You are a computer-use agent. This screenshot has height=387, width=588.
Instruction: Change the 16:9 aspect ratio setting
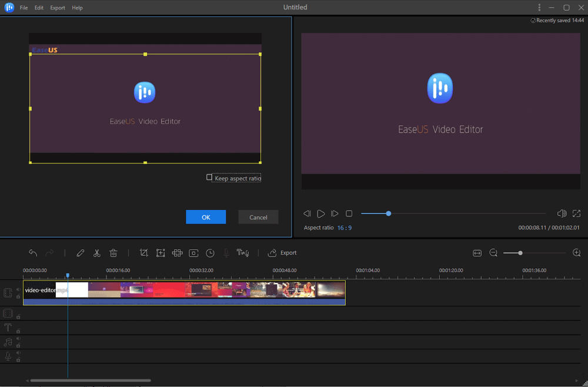[345, 227]
